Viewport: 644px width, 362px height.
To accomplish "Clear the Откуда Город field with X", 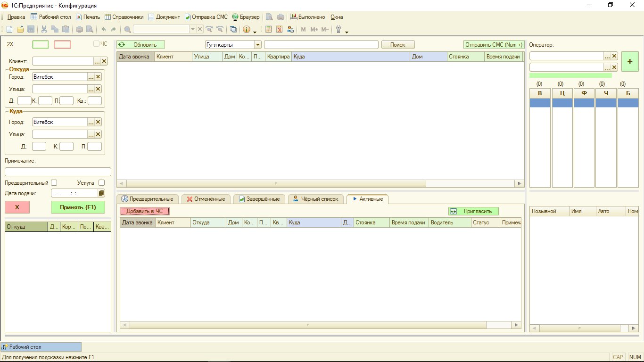I will 99,77.
